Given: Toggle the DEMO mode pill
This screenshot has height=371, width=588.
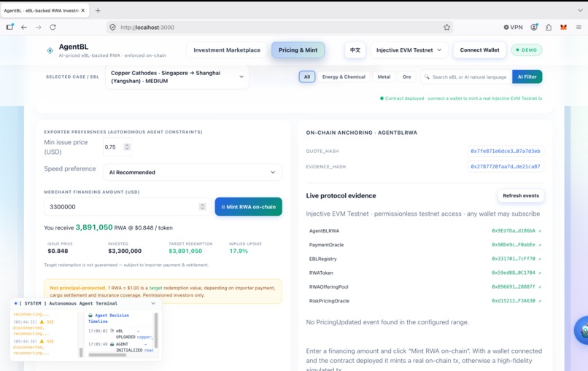Looking at the screenshot, I should [527, 50].
